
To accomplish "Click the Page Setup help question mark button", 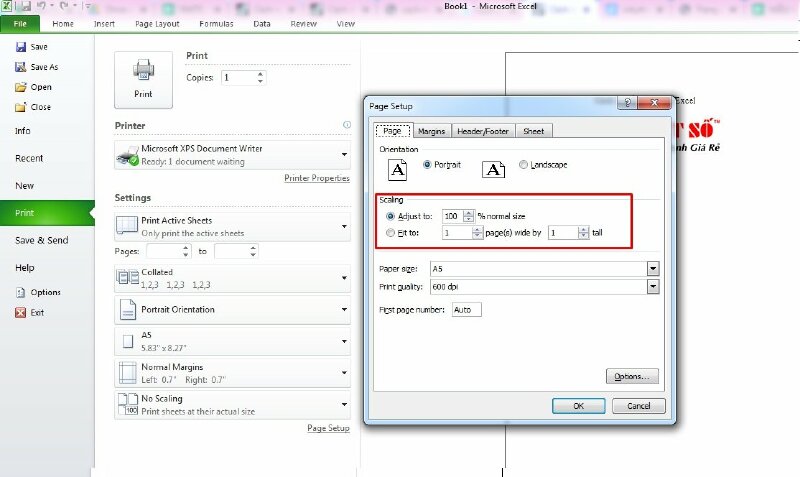I will 627,103.
